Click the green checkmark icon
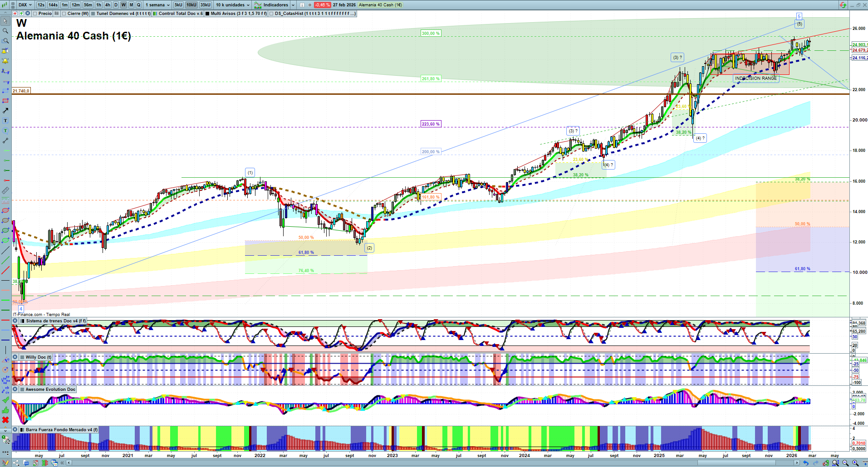Image resolution: width=868 pixels, height=467 pixels. coord(5,400)
